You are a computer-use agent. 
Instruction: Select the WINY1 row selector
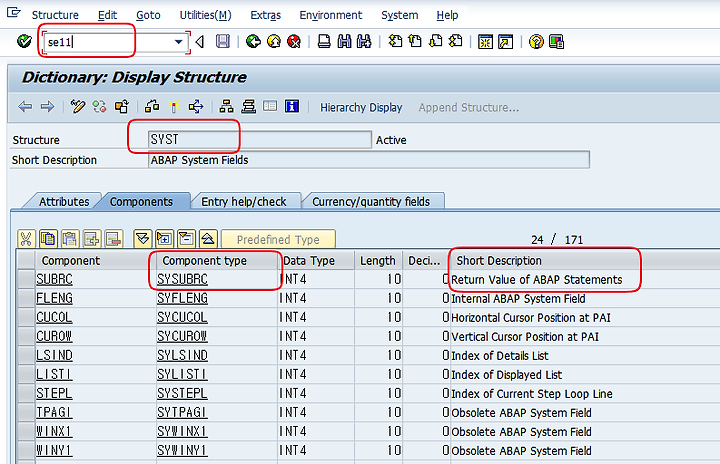[26, 450]
